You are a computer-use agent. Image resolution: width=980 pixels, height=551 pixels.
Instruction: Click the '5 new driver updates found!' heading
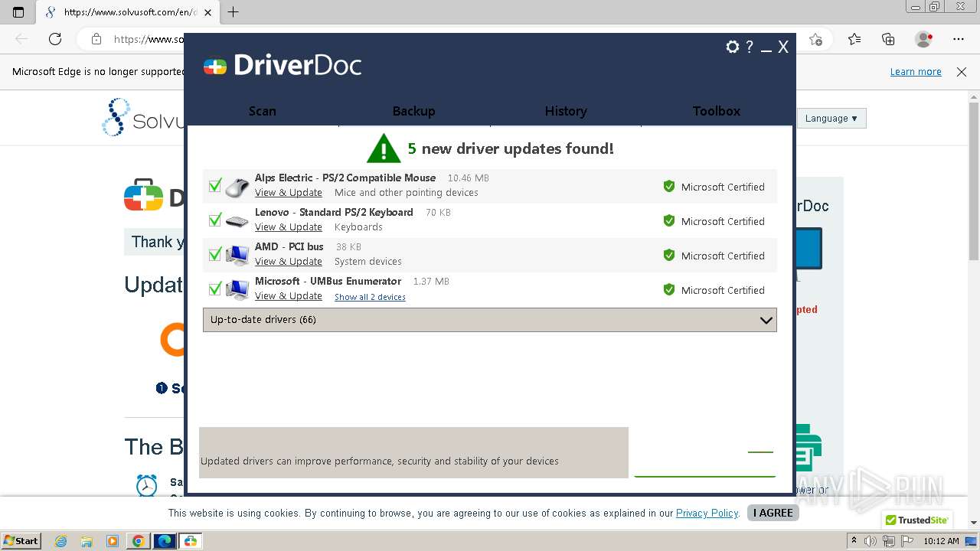(x=510, y=148)
